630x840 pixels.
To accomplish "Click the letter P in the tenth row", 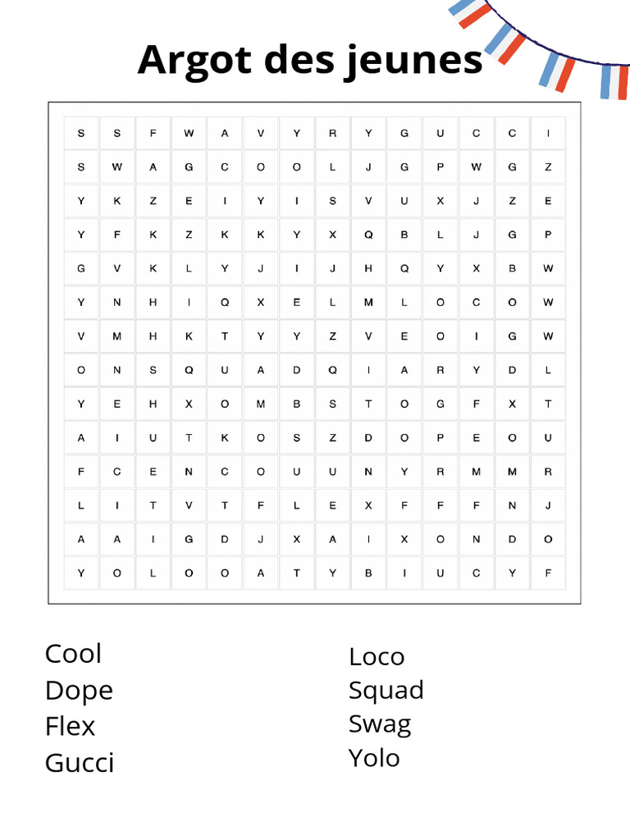I will (441, 438).
